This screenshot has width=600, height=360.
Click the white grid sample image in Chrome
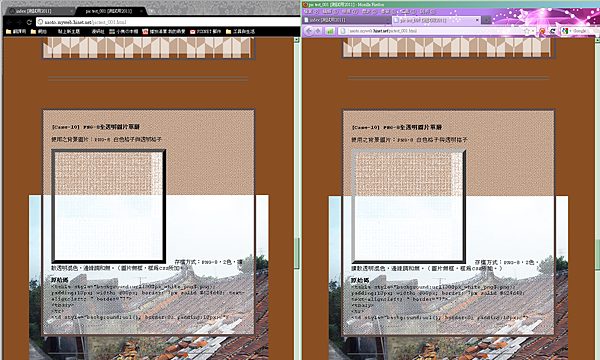coord(109,206)
